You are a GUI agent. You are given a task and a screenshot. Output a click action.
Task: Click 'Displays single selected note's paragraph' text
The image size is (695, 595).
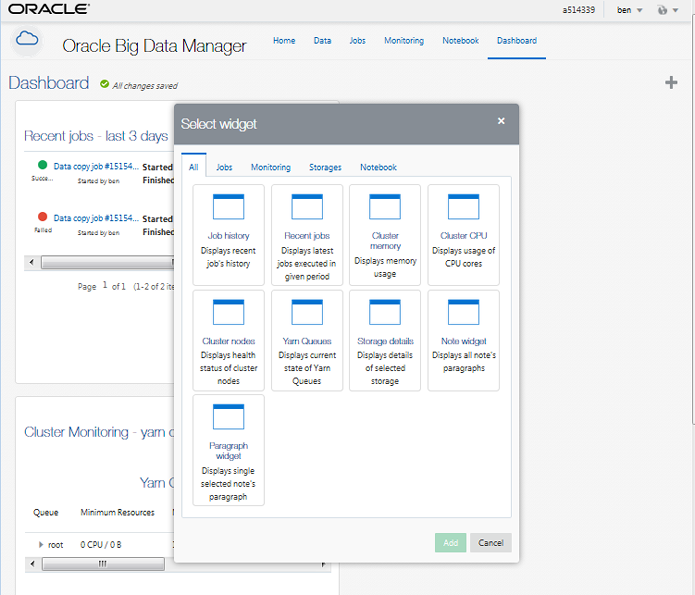[228, 484]
